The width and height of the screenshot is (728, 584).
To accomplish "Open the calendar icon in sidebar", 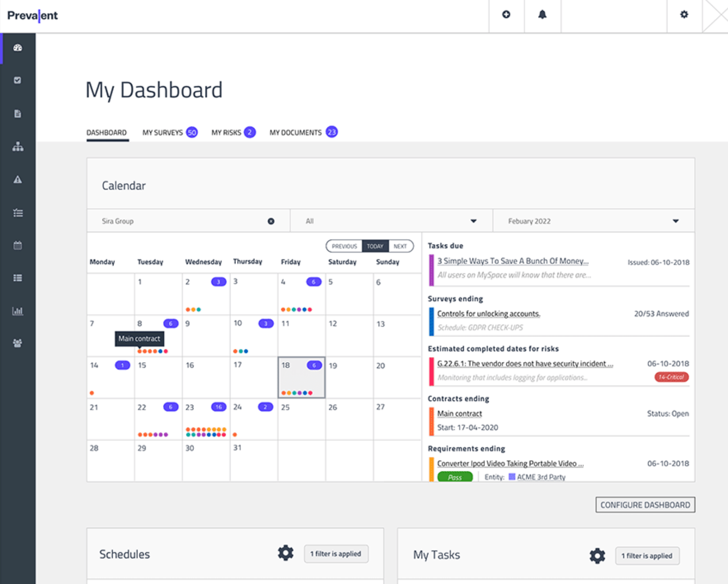I will pos(18,245).
